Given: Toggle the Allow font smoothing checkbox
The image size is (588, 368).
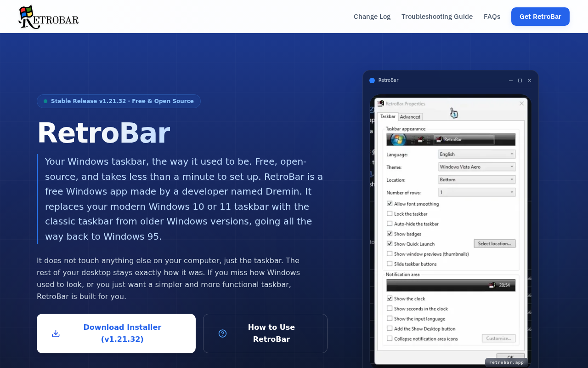Looking at the screenshot, I should (x=390, y=204).
